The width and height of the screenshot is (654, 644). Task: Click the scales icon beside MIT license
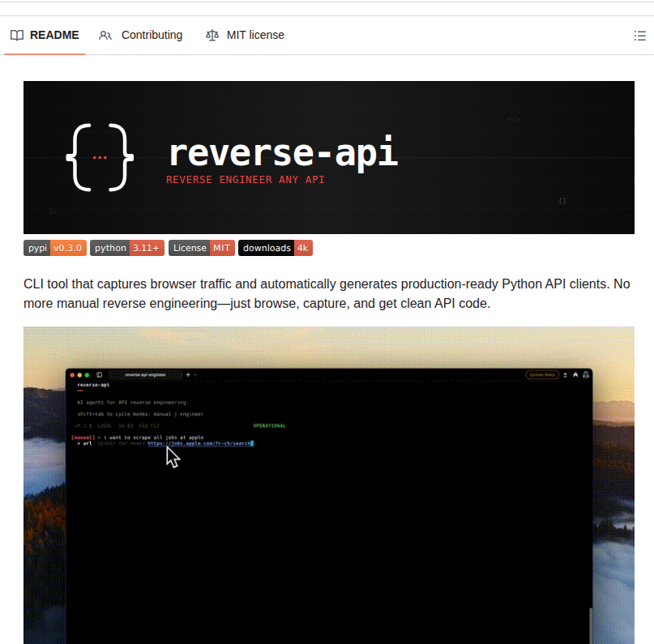212,35
